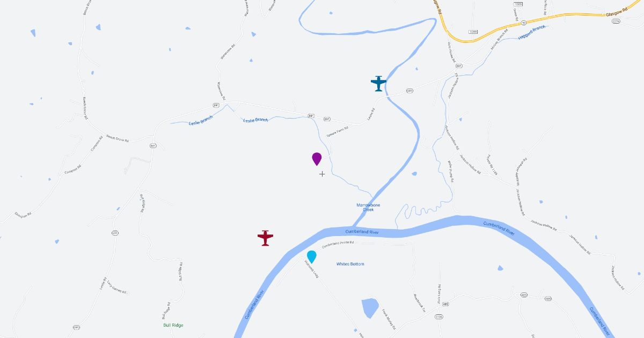Select the route 2276 shield
The height and width of the screenshot is (338, 644).
tap(616, 21)
